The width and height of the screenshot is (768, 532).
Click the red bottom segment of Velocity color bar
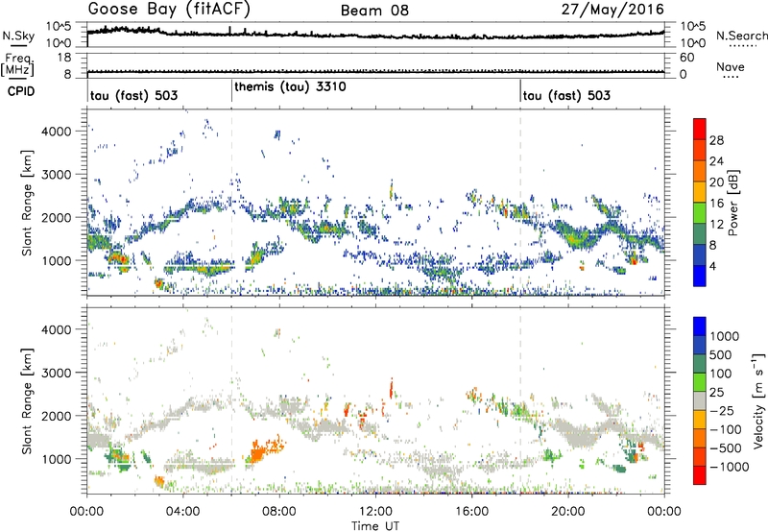pyautogui.click(x=700, y=475)
